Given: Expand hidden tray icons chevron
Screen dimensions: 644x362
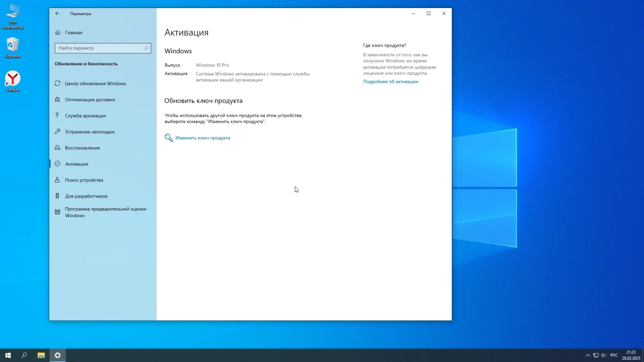Looking at the screenshot, I should pyautogui.click(x=588, y=355).
